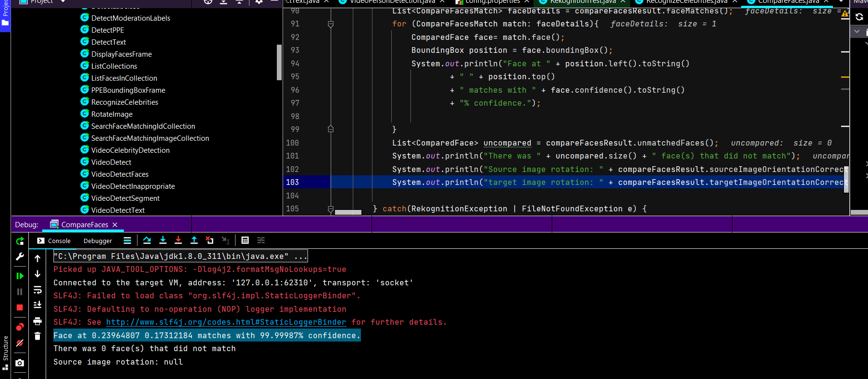Image resolution: width=868 pixels, height=379 pixels.
Task: Collapse the catch block at line 105
Action: point(331,209)
